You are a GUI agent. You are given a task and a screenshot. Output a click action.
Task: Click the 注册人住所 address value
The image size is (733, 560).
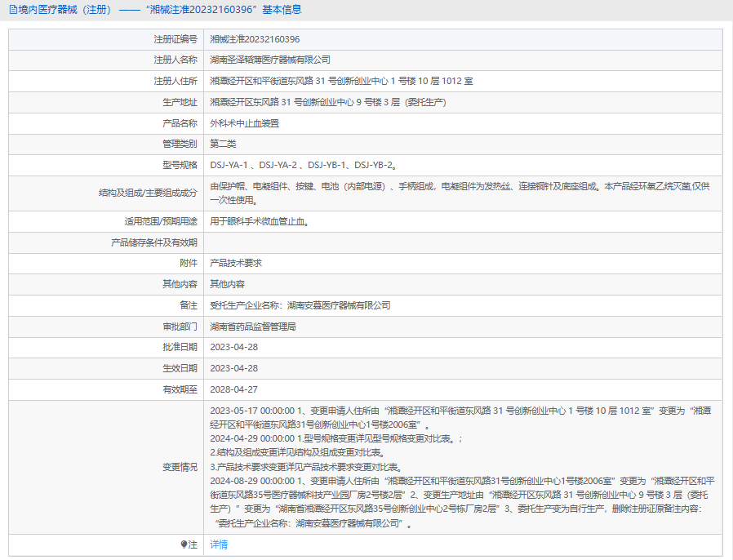(x=341, y=82)
